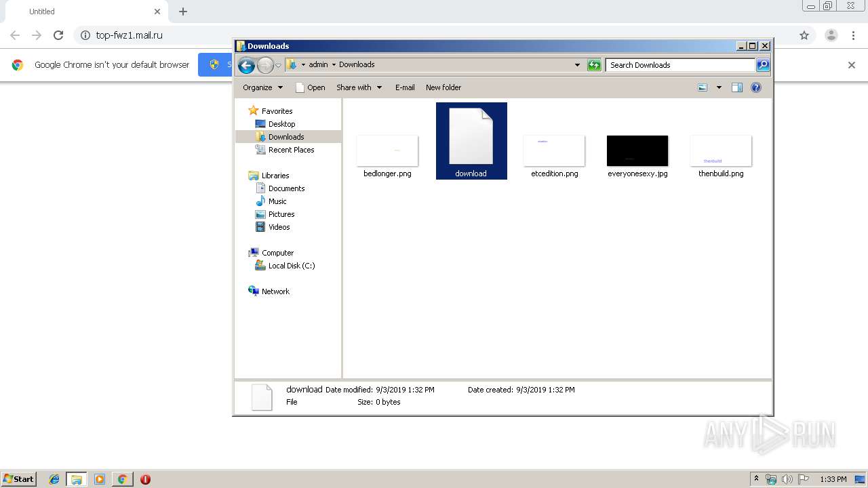This screenshot has height=488, width=868.
Task: Open the Organize menu
Action: tap(262, 87)
